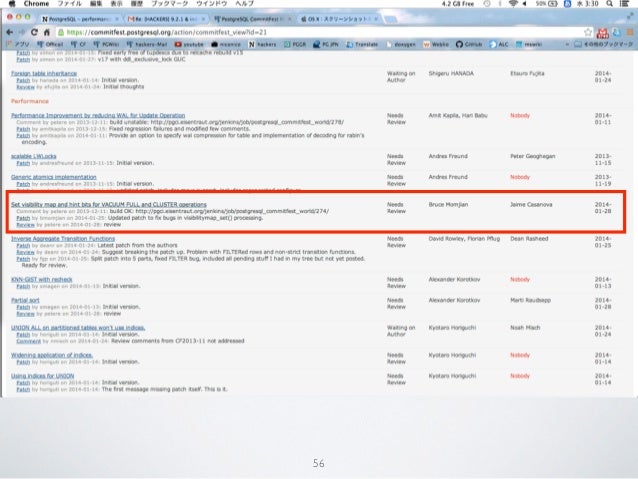Bookmark this page with the star icon
This screenshot has width=638, height=479.
[588, 32]
